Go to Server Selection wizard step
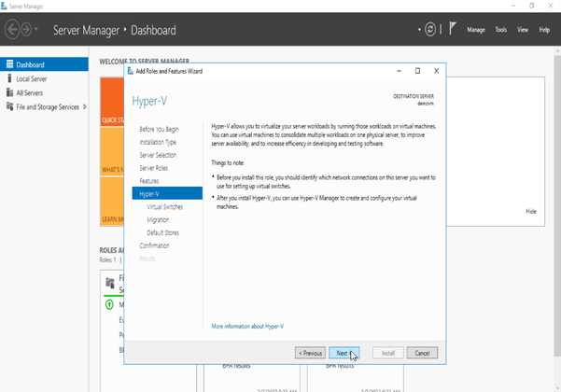 (158, 155)
